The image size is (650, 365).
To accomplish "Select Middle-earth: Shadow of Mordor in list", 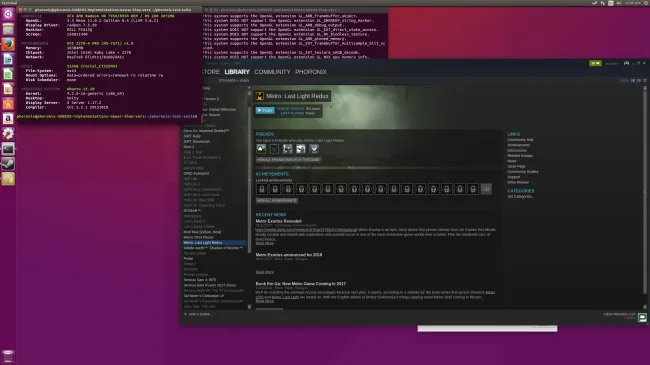I will pyautogui.click(x=213, y=248).
